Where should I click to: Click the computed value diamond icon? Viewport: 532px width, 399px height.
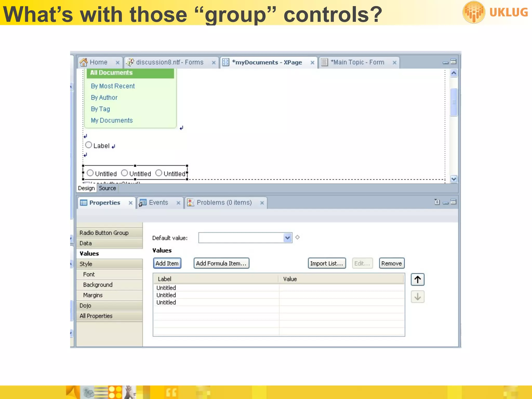point(298,237)
